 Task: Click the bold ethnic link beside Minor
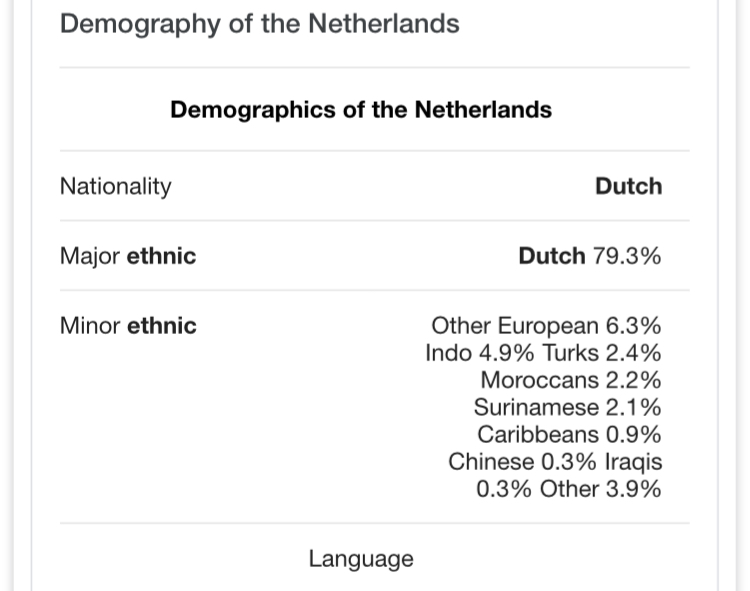(162, 326)
